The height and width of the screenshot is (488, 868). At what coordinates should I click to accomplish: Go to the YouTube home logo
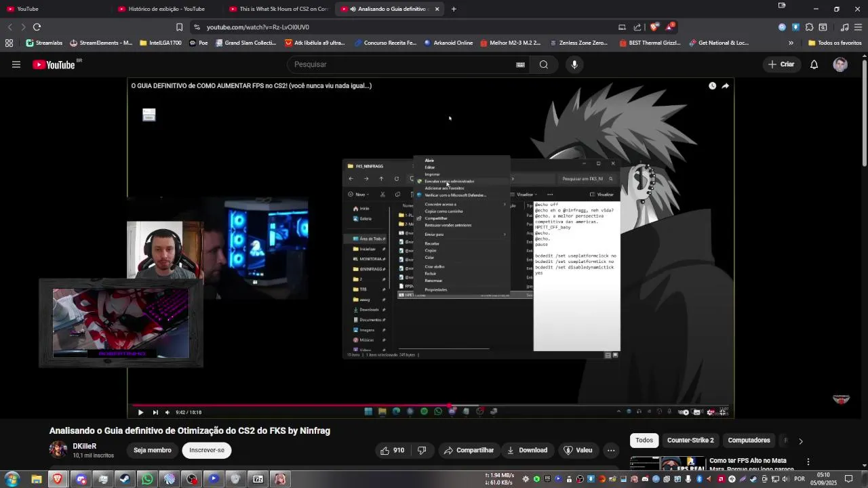tap(54, 64)
